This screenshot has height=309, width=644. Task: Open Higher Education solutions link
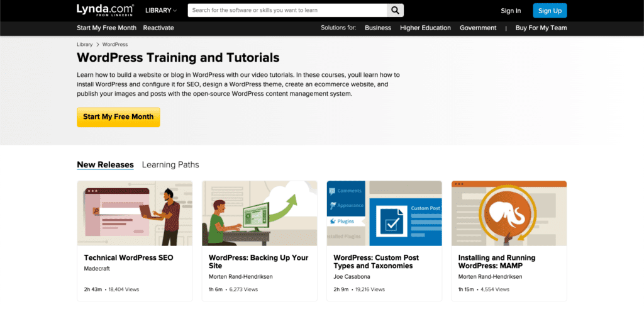click(x=425, y=28)
